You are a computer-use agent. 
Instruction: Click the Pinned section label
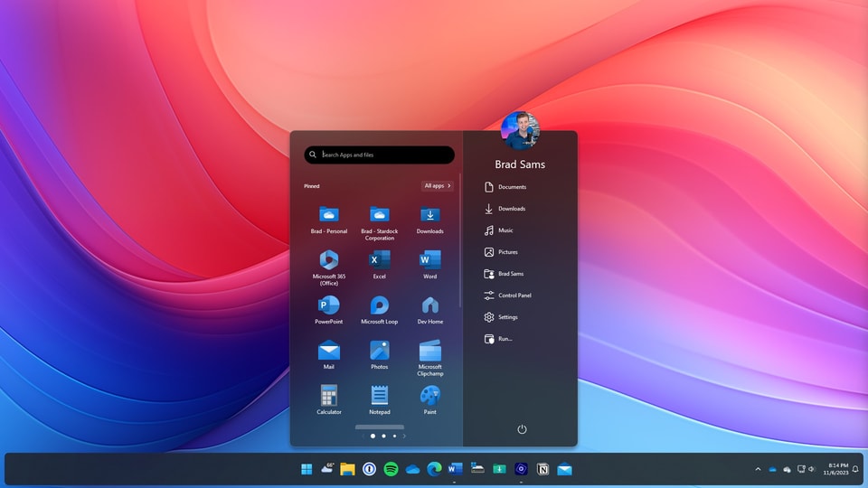[312, 186]
